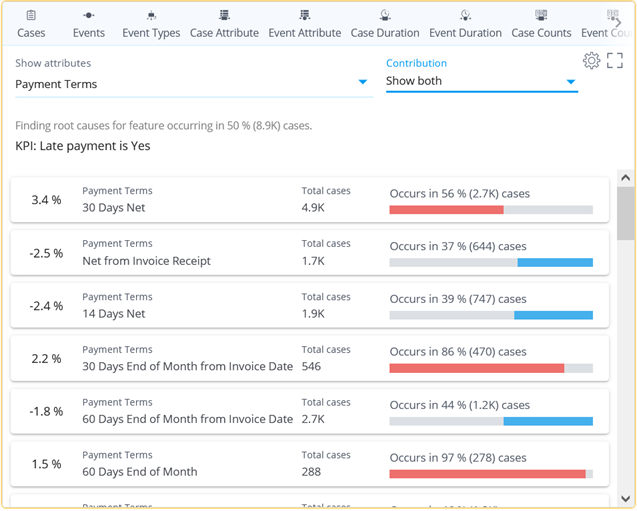This screenshot has height=511, width=637.
Task: Select the 60 Days End of Month card
Action: coord(310,464)
